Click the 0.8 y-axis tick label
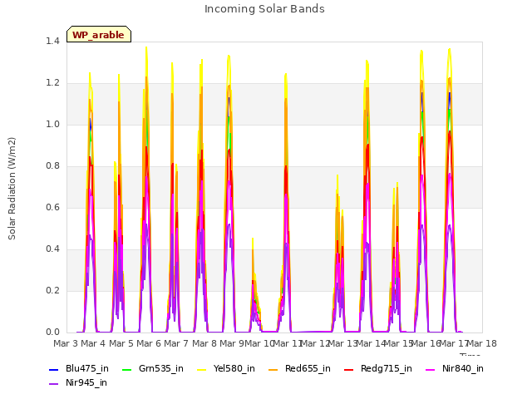The height and width of the screenshot is (399, 532). click(x=52, y=166)
